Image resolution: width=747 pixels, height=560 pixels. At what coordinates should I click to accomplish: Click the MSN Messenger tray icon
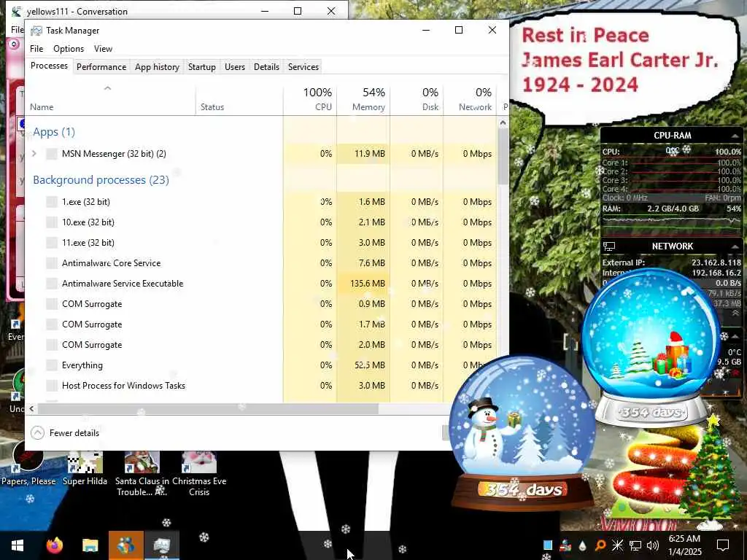coord(565,545)
